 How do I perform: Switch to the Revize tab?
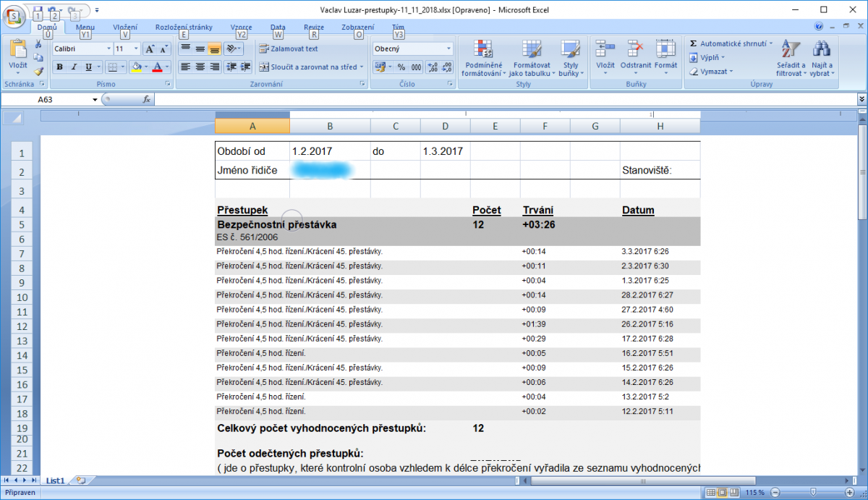(314, 27)
